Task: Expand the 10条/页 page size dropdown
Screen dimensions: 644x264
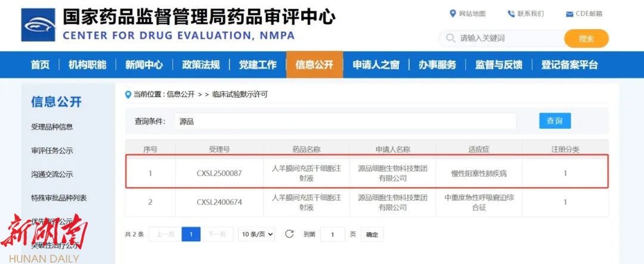Action: click(256, 234)
